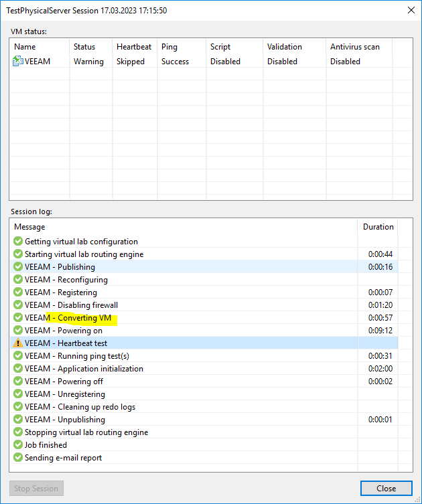Click the 0:00:44 duration value
Image resolution: width=422 pixels, height=504 pixels.
pyautogui.click(x=380, y=254)
